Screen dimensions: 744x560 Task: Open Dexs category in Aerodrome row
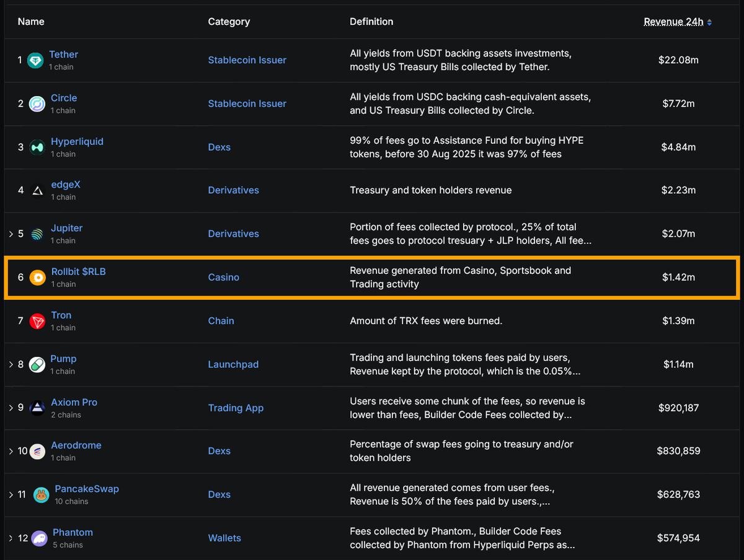pyautogui.click(x=219, y=451)
